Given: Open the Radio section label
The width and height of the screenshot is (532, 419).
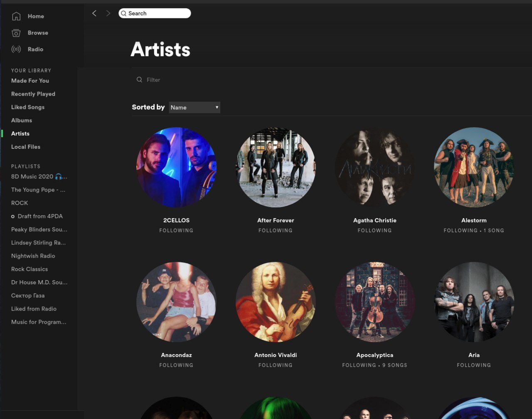Looking at the screenshot, I should pos(35,49).
